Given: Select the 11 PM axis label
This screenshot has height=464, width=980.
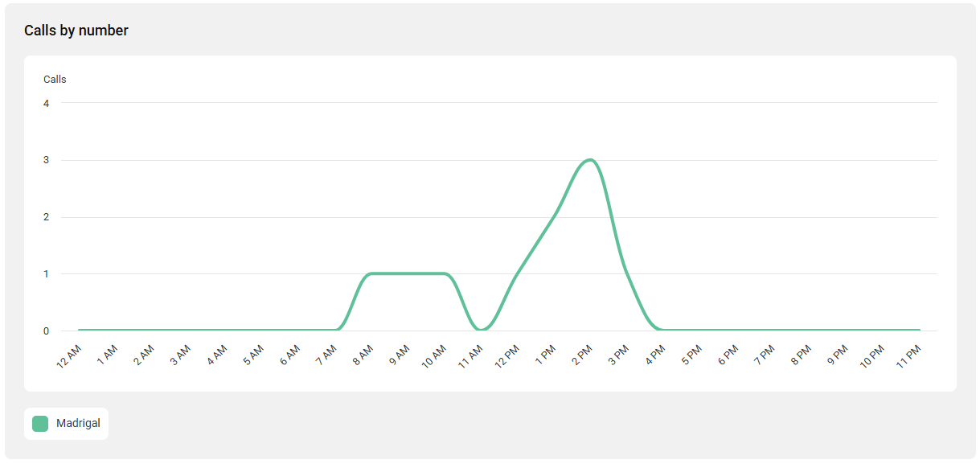Looking at the screenshot, I should [908, 355].
